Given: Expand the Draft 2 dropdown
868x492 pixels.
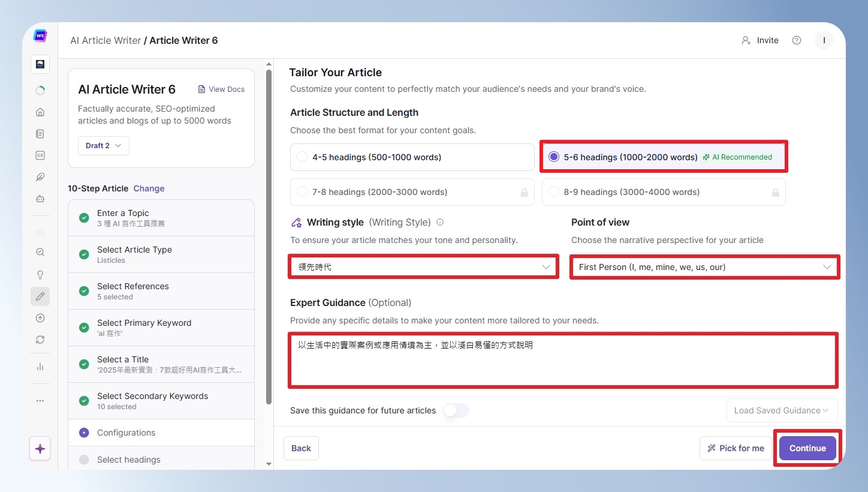Looking at the screenshot, I should click(103, 146).
